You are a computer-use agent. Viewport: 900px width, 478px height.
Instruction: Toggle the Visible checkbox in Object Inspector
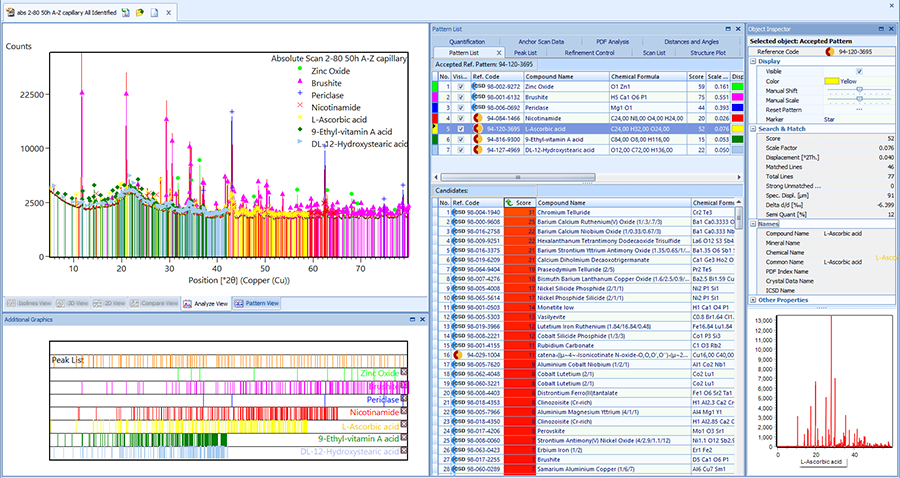click(858, 71)
